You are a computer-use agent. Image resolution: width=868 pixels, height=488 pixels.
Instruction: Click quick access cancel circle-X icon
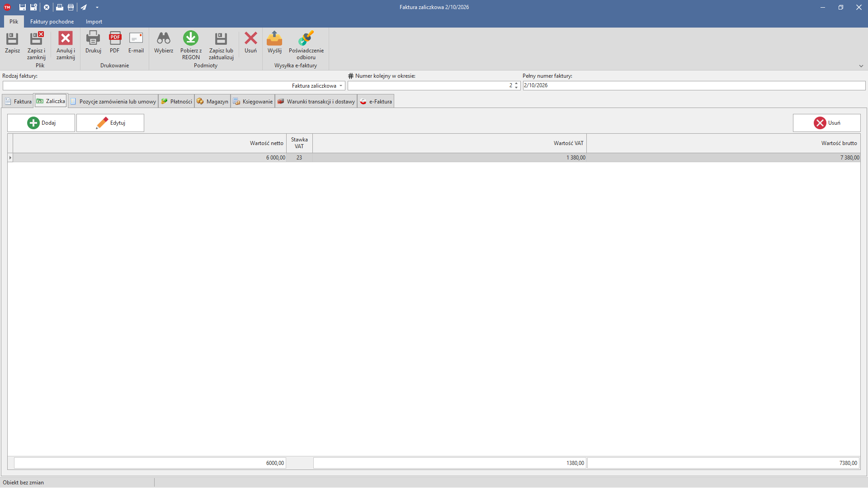[46, 7]
